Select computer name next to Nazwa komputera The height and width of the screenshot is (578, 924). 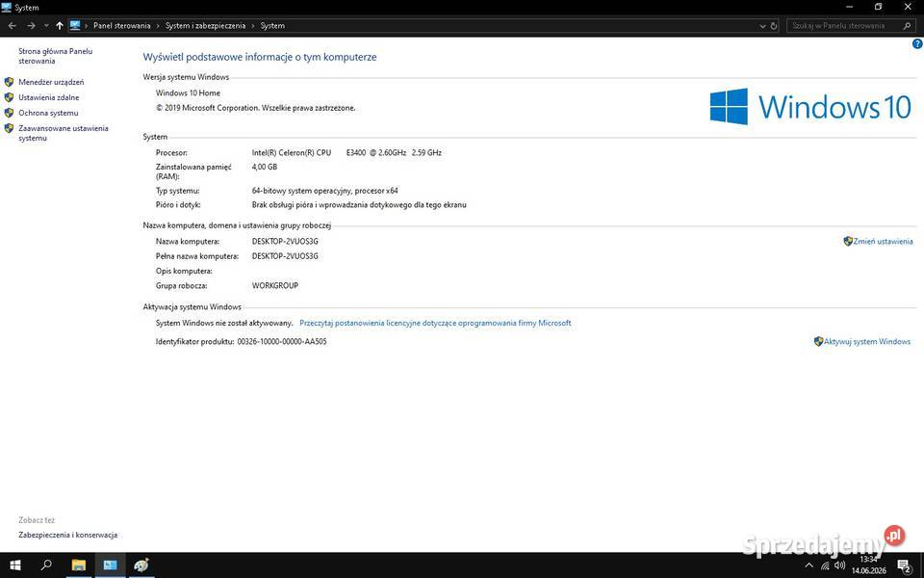[x=285, y=241]
